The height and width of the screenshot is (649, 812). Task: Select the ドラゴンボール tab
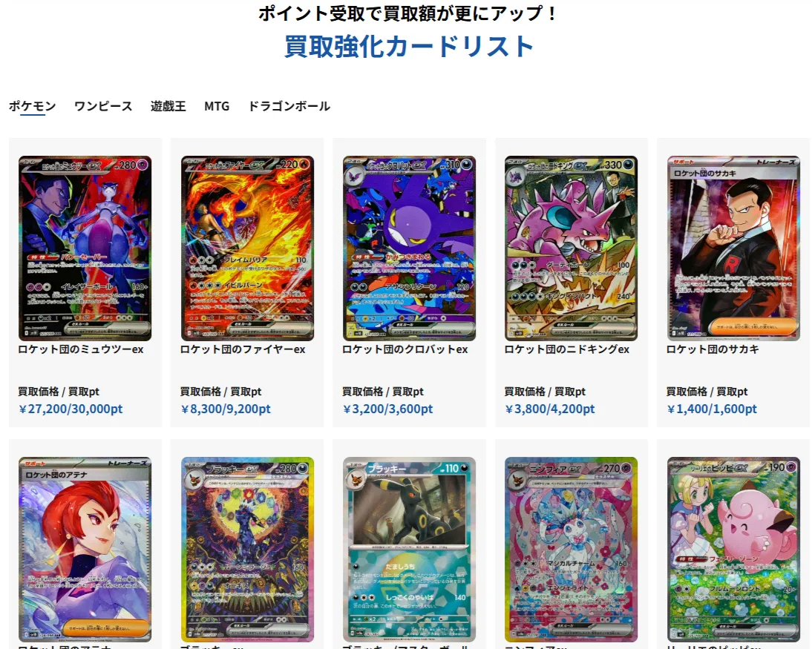coord(289,106)
